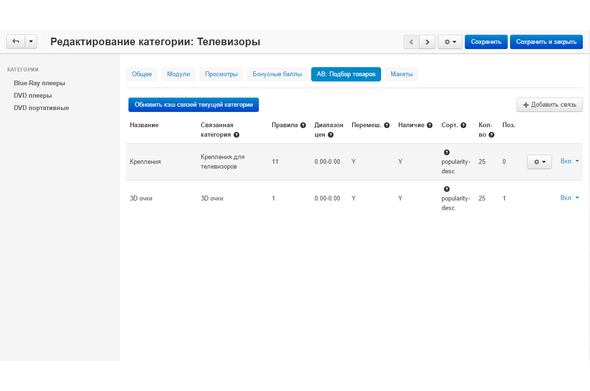Click the Сохранить button

pyautogui.click(x=486, y=42)
